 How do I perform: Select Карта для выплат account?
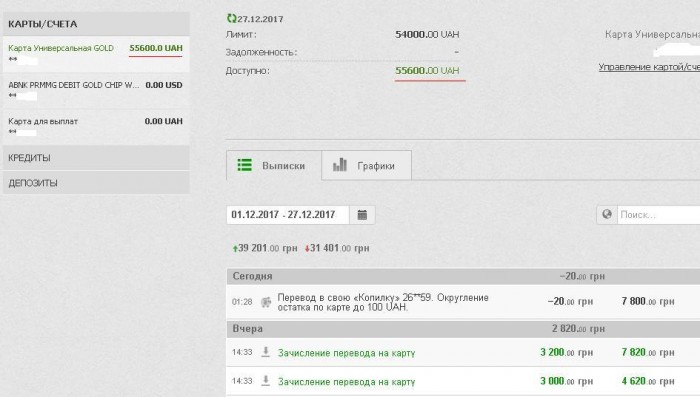(96, 127)
